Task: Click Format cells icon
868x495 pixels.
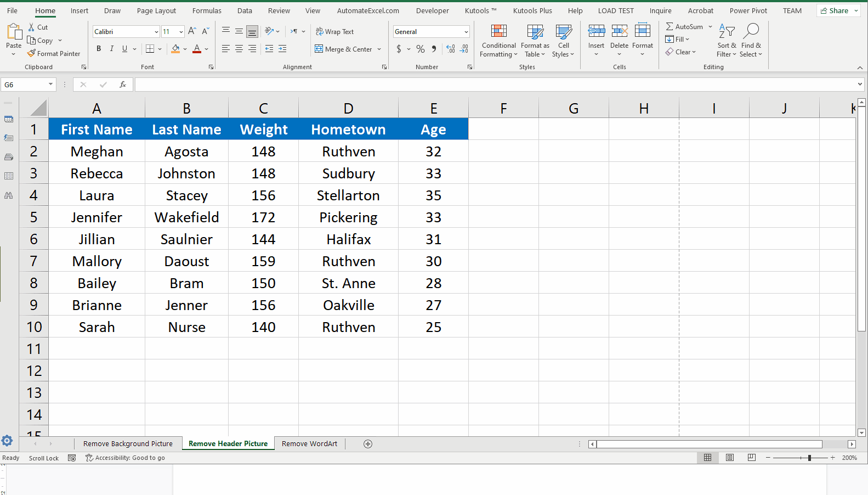Action: pyautogui.click(x=643, y=31)
